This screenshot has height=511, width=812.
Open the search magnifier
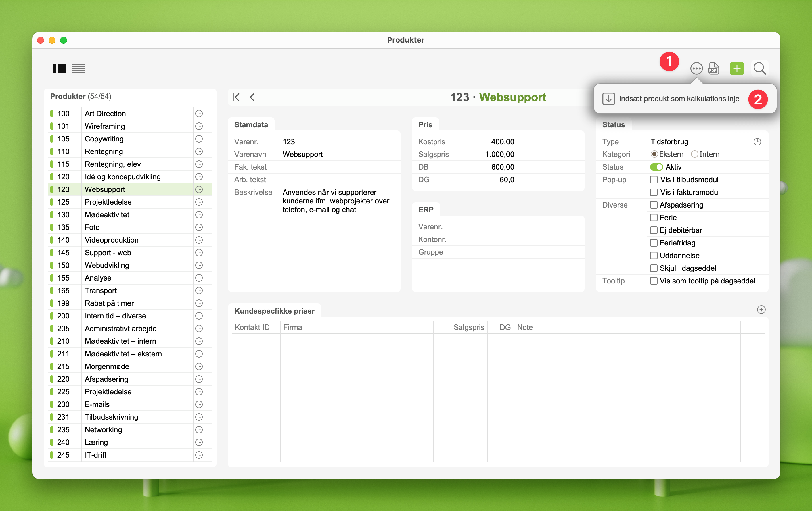click(x=759, y=68)
